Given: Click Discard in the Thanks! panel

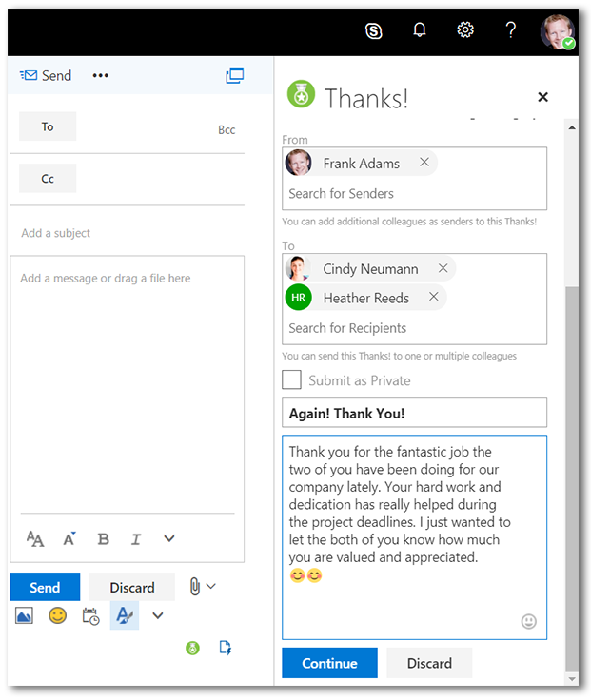Looking at the screenshot, I should [x=429, y=663].
